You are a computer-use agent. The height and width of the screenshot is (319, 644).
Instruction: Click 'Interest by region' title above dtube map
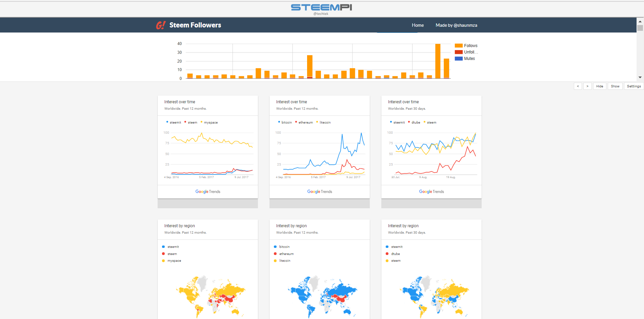pyautogui.click(x=403, y=226)
